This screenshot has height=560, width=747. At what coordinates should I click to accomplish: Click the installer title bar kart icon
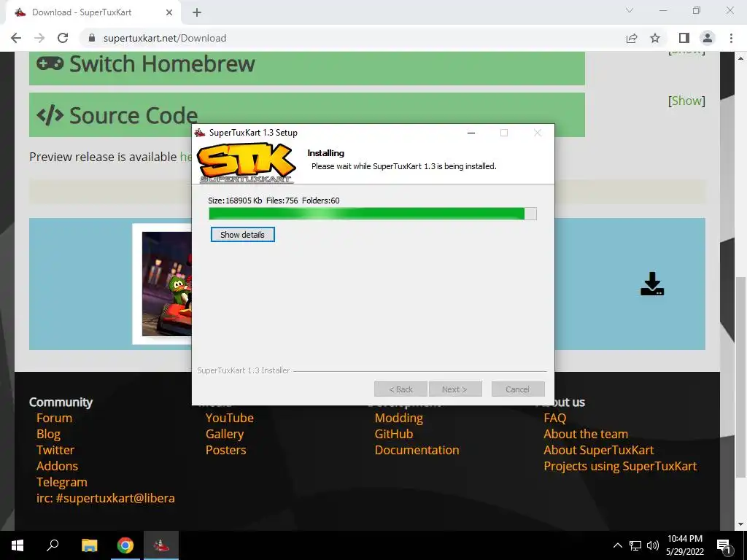coord(200,133)
